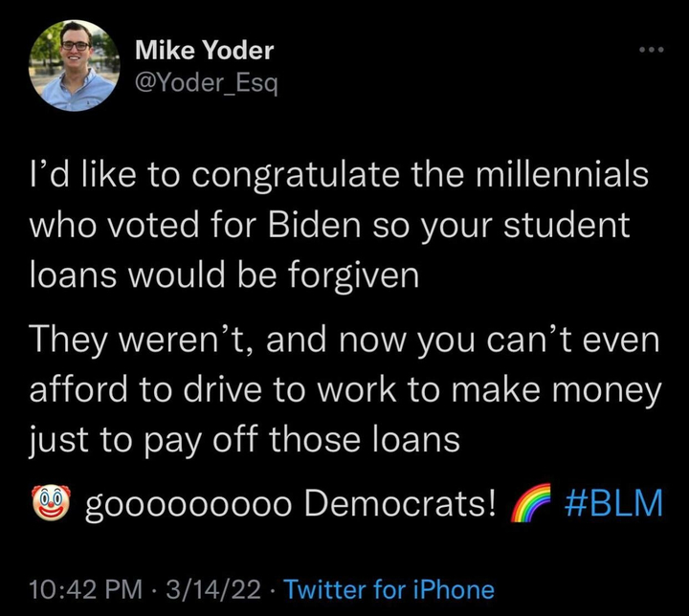Click the clown face emoji
This screenshot has height=616, width=689.
pos(51,503)
